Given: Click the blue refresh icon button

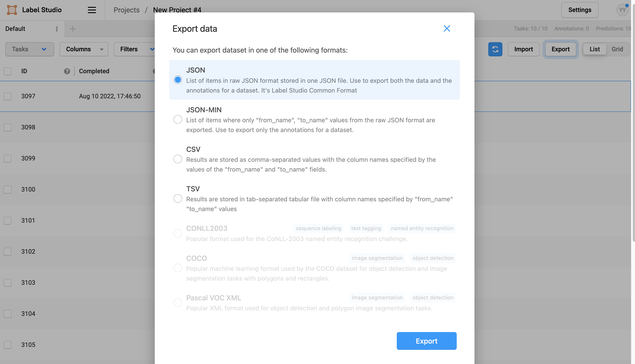Looking at the screenshot, I should click(x=495, y=49).
